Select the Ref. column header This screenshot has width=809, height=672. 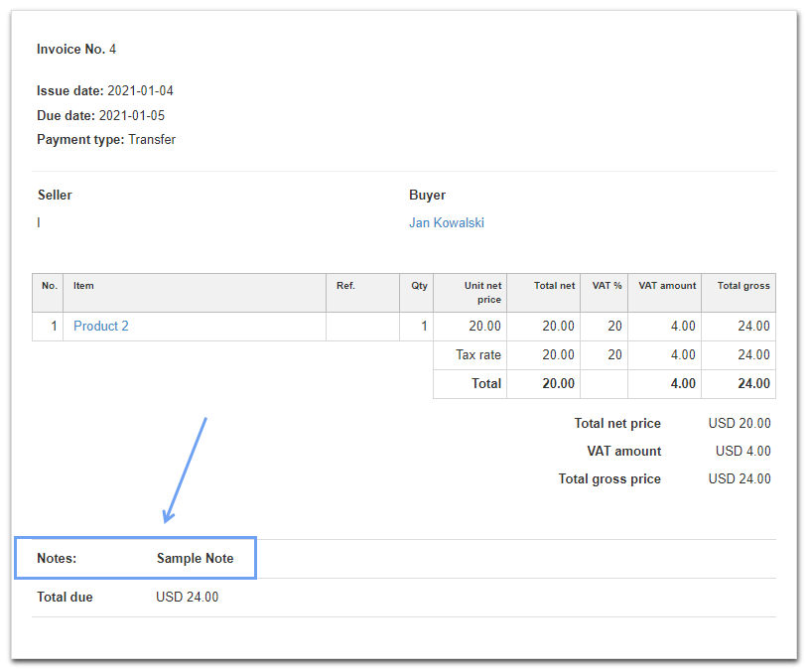[345, 286]
